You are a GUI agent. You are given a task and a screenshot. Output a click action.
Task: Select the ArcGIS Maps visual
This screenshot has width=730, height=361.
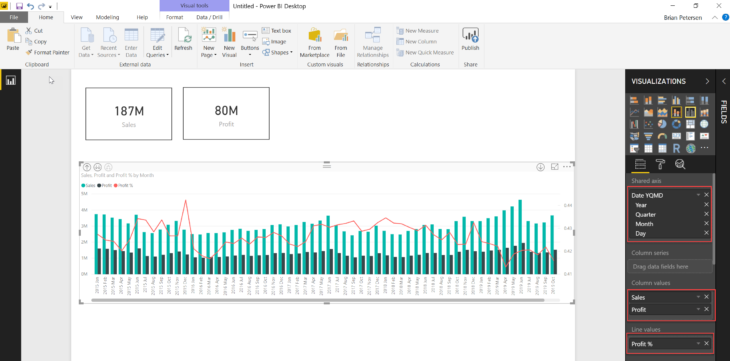tap(690, 149)
